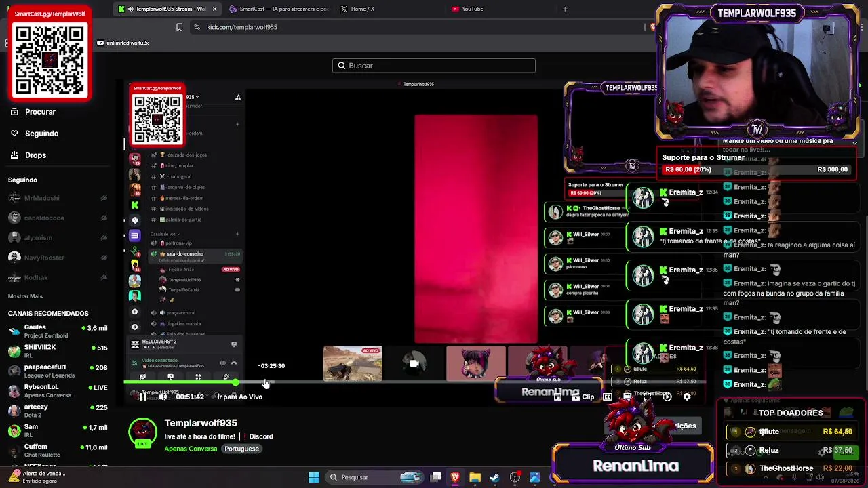This screenshot has height=488, width=868.
Task: Click the Buscar search field
Action: (434, 66)
